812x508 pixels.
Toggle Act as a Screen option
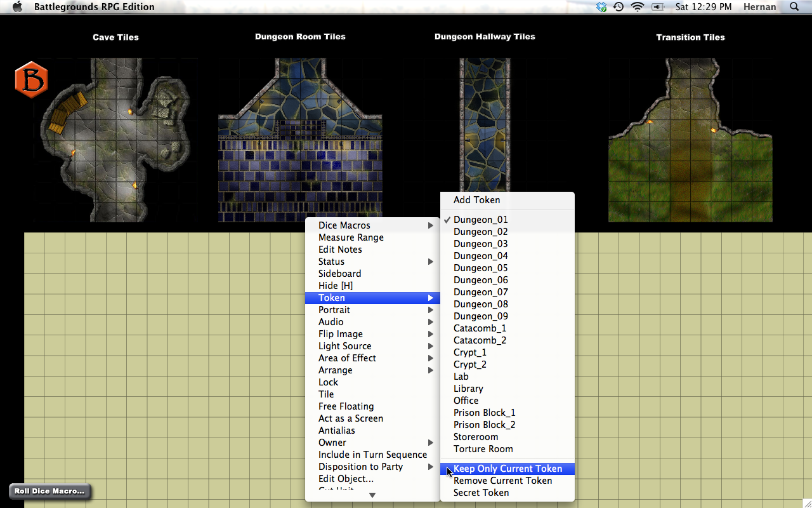click(x=372, y=418)
